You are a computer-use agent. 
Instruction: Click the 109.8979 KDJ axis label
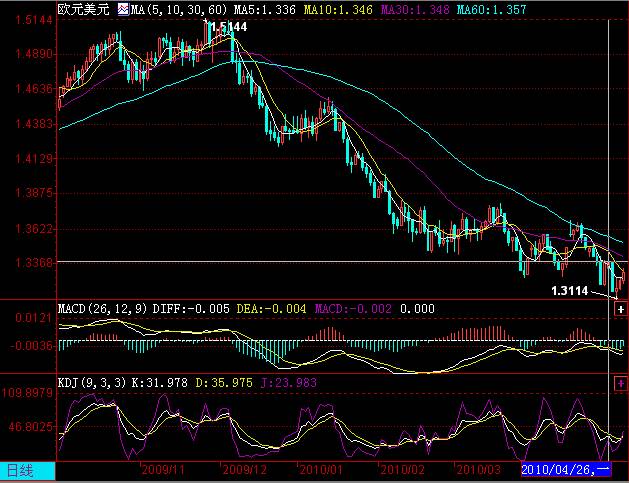tap(28, 393)
